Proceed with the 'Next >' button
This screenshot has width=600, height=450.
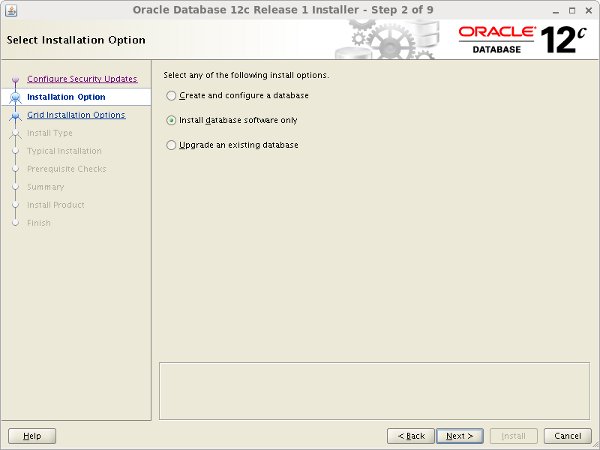point(460,436)
